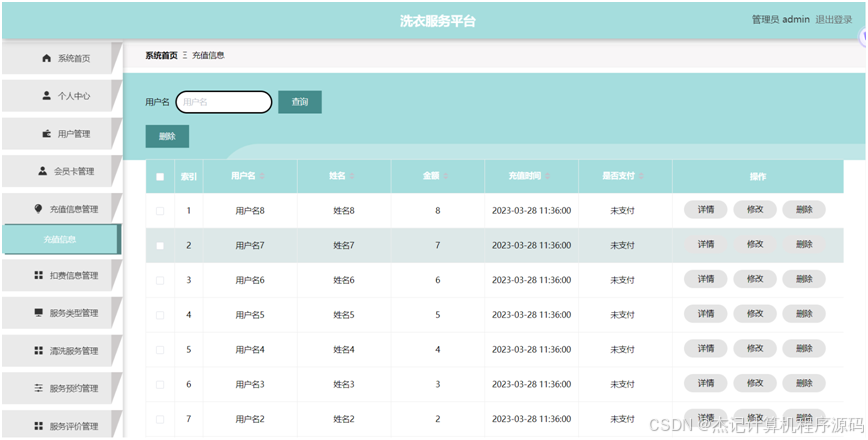Image resolution: width=868 pixels, height=440 pixels.
Task: Click 修改 for 用户名5
Action: (x=755, y=314)
